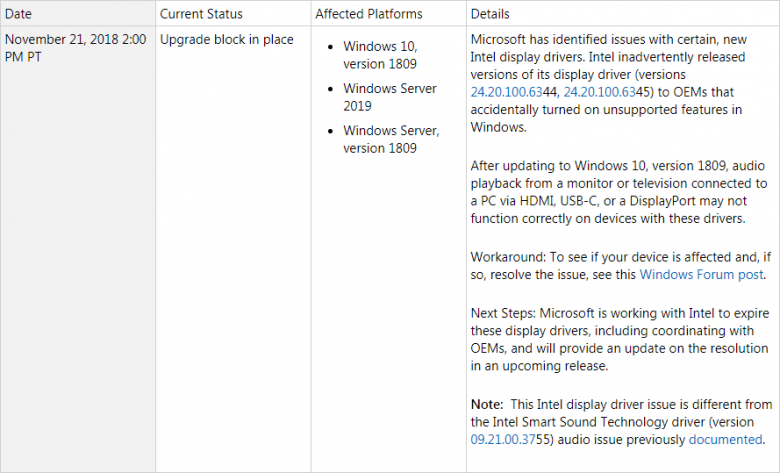Image resolution: width=780 pixels, height=473 pixels.
Task: Open the Windows Forum post link
Action: point(701,275)
